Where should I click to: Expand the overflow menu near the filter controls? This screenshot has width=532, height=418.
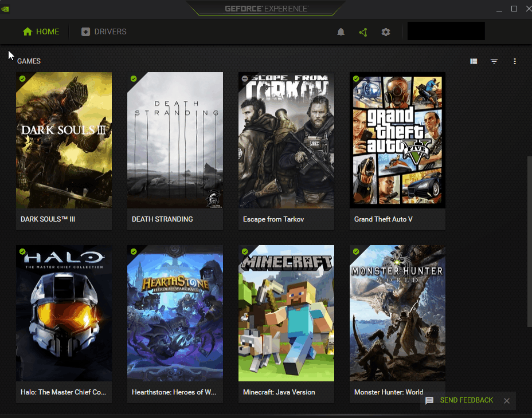[x=514, y=61]
